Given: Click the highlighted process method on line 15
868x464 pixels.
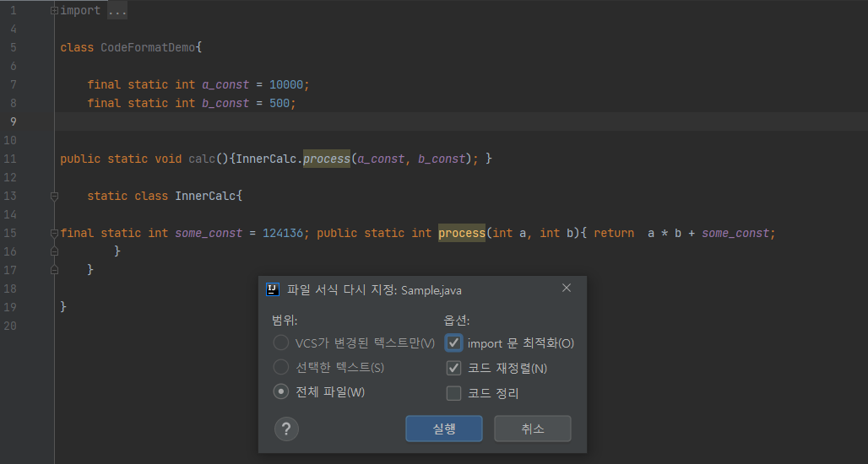Looking at the screenshot, I should [x=462, y=233].
